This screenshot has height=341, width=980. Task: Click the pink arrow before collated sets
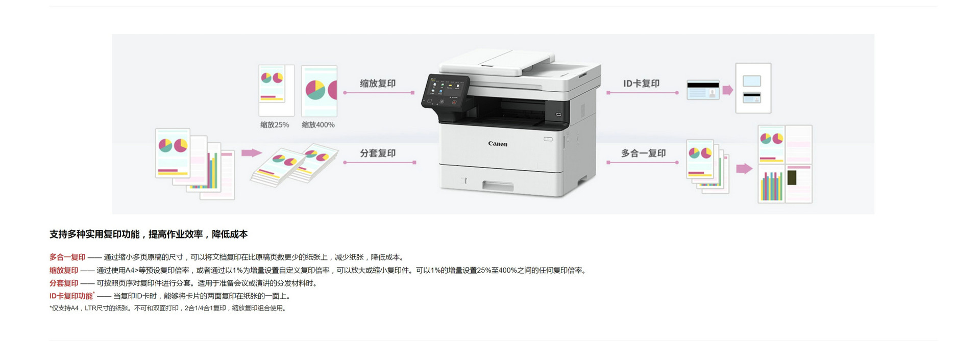click(252, 152)
